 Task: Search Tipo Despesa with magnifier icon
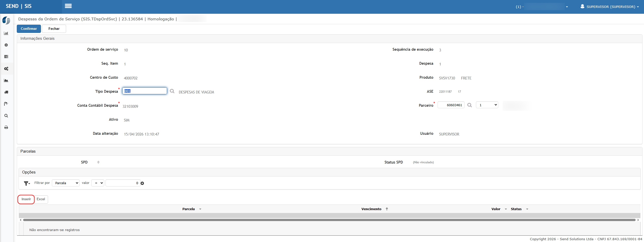[172, 91]
